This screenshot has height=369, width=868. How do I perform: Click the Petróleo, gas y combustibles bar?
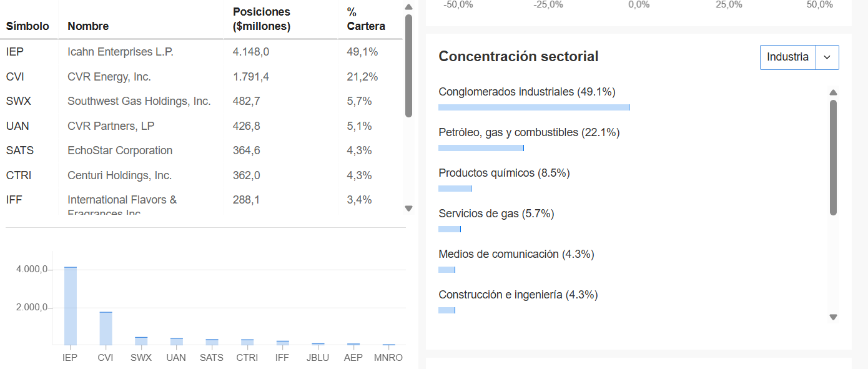[481, 148]
